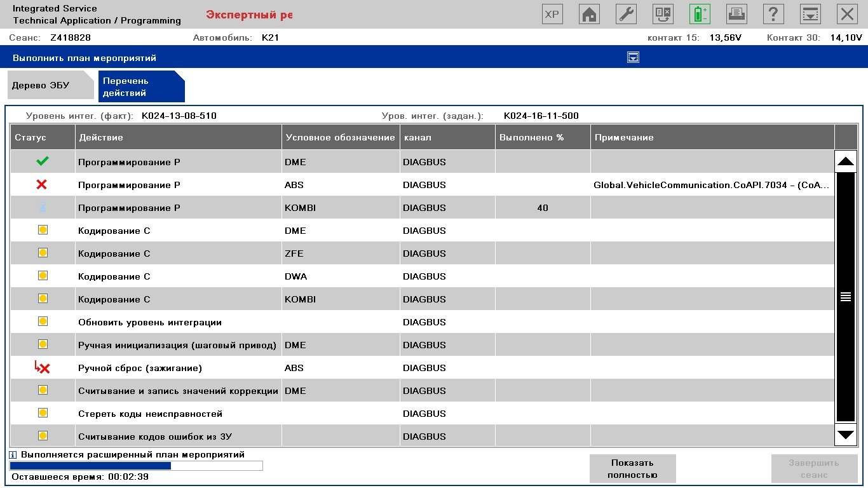Viewport: 868px width, 488px height.
Task: Open the wrench service tools icon
Action: coord(627,14)
